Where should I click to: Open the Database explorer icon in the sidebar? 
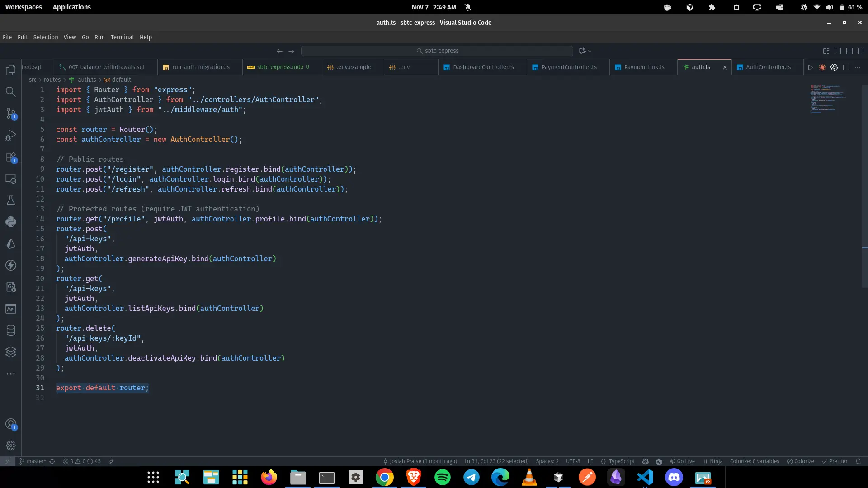(x=11, y=330)
